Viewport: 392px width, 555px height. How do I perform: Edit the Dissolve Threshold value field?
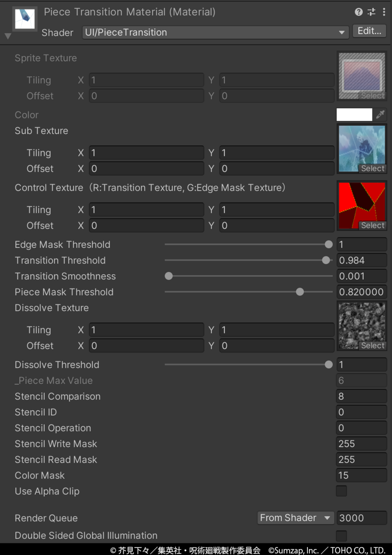click(x=361, y=365)
